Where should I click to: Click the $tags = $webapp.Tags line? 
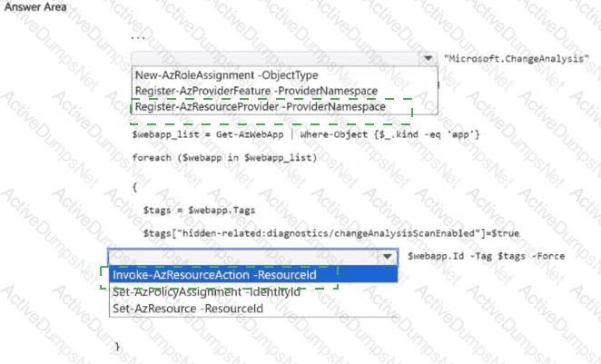tap(200, 211)
